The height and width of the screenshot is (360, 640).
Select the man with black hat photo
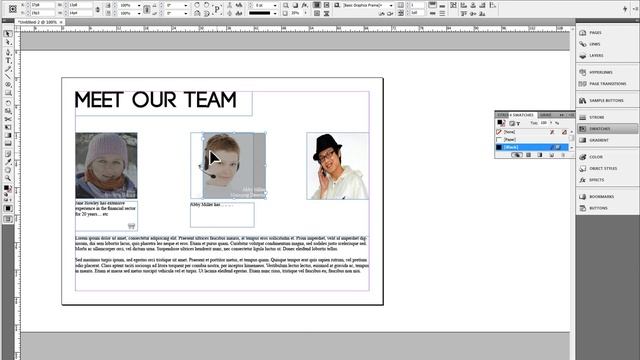click(338, 166)
